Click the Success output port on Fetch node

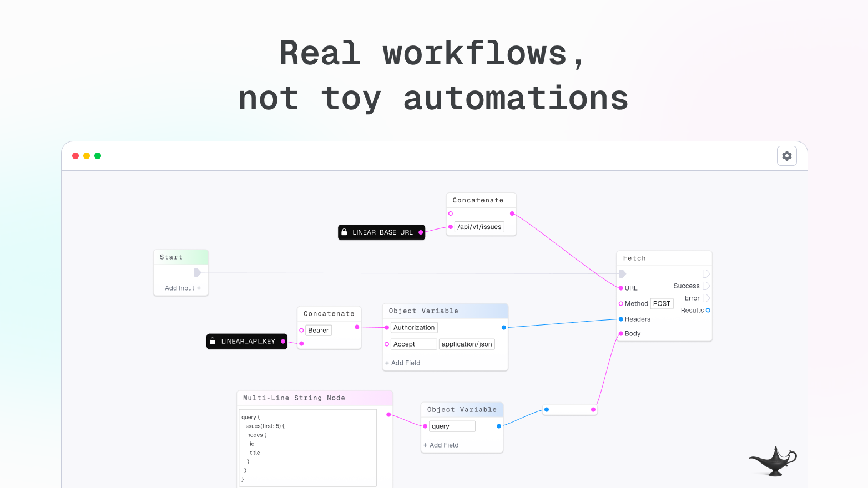(706, 286)
